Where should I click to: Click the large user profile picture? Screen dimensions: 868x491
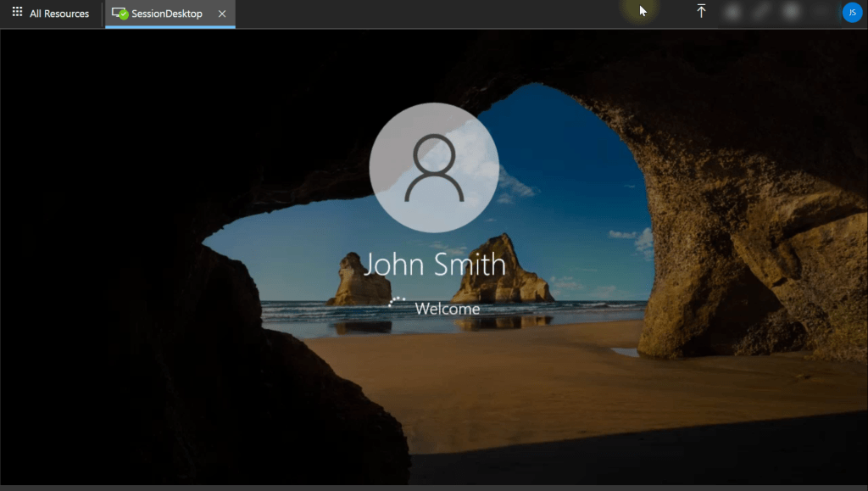[x=433, y=167]
